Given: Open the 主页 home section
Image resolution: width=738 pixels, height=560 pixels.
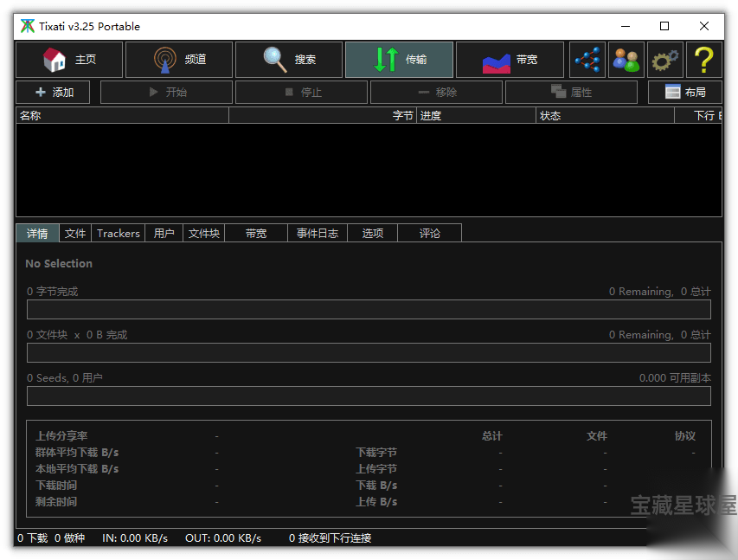Looking at the screenshot, I should pos(69,60).
